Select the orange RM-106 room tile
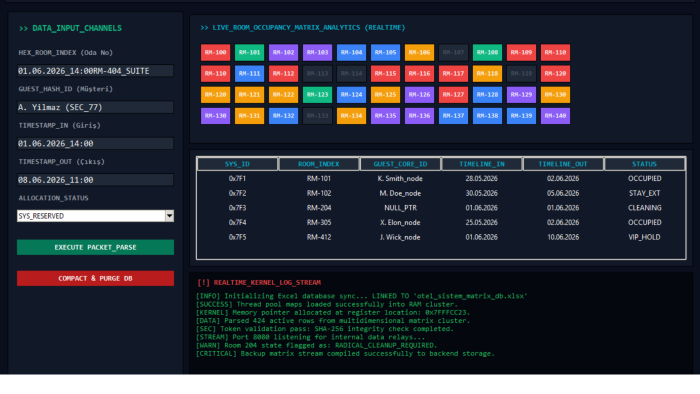Viewport: 700px width, 394px height. 419,52
